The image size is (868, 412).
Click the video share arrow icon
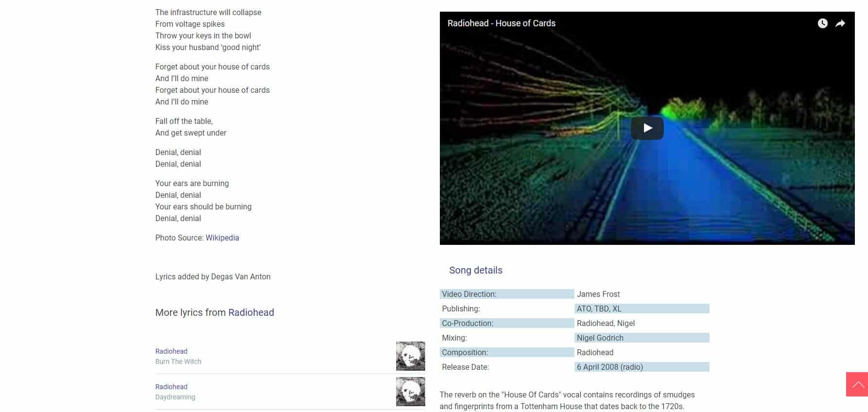pyautogui.click(x=840, y=23)
